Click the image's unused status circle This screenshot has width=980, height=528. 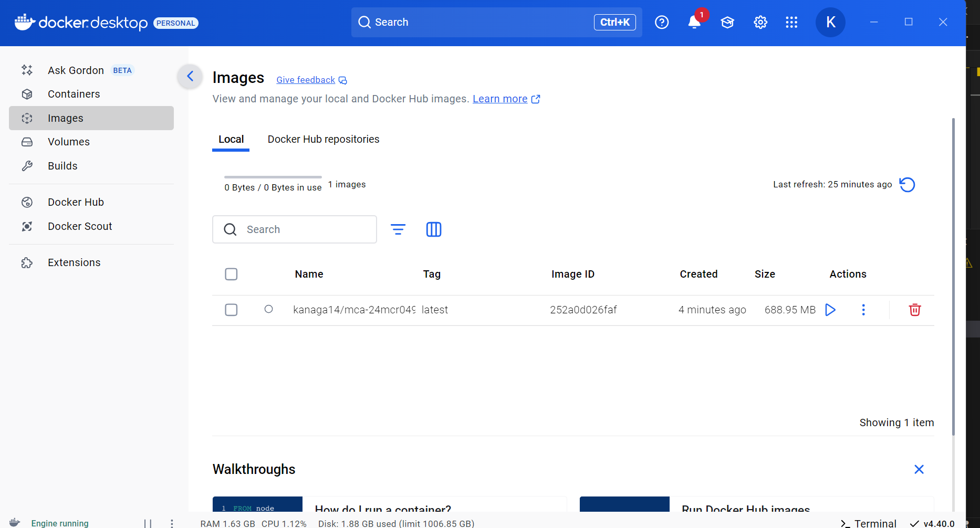[x=268, y=309]
